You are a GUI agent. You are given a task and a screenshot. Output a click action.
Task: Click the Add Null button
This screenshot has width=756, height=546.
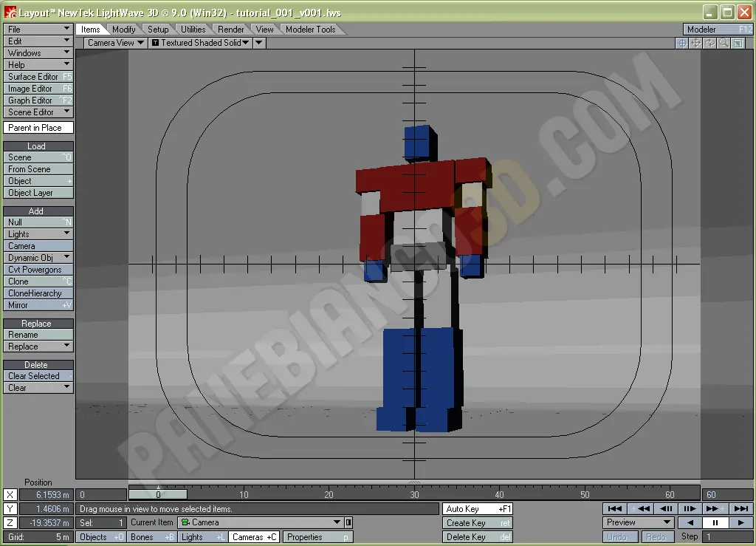38,222
